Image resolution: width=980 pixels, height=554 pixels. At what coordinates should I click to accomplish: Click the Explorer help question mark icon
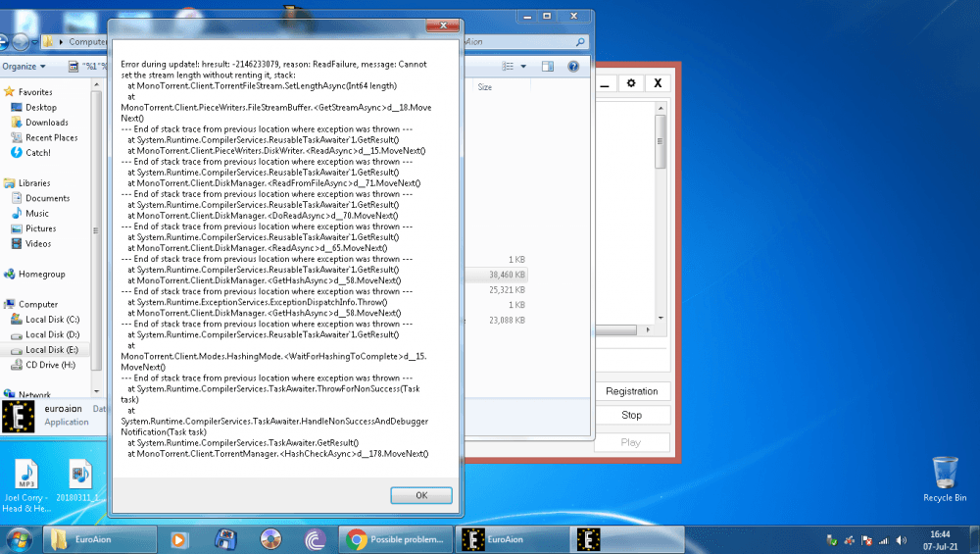click(x=573, y=67)
